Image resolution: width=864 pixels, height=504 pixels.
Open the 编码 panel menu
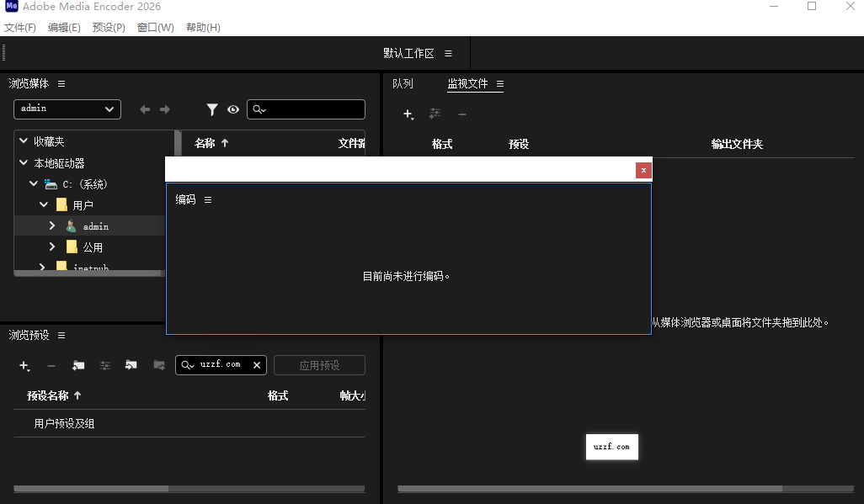click(x=207, y=199)
